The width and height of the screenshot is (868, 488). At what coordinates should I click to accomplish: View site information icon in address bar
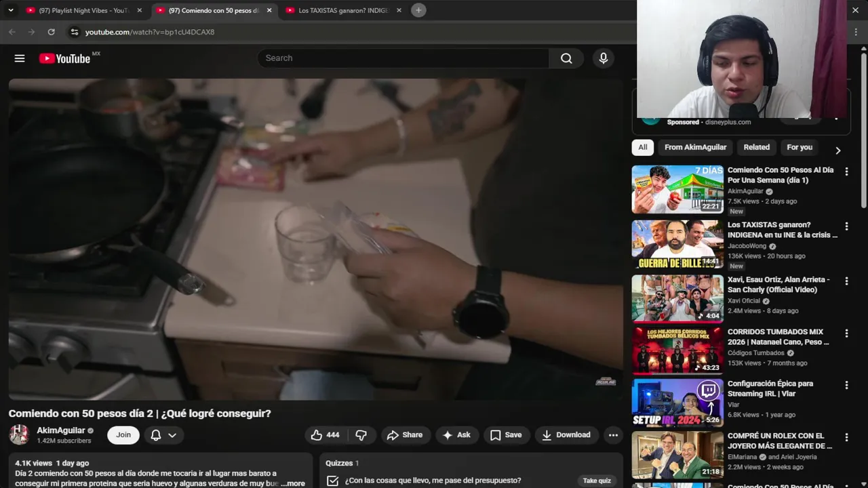pos(75,32)
